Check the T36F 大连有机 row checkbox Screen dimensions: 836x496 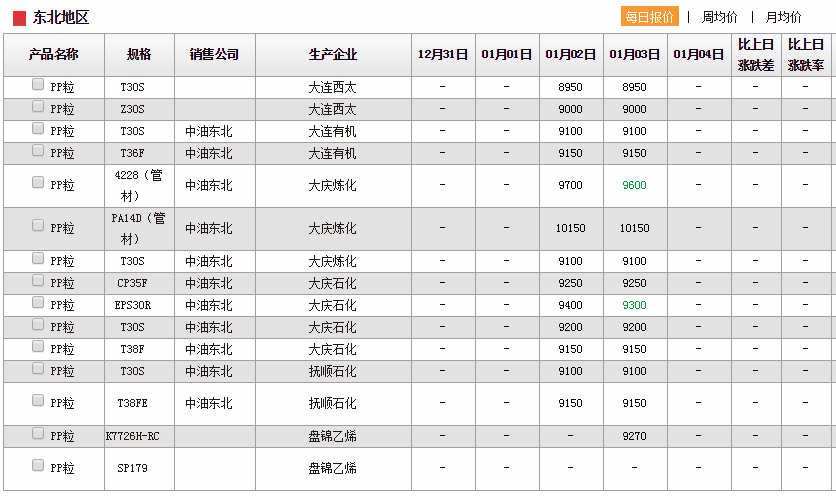pos(38,151)
